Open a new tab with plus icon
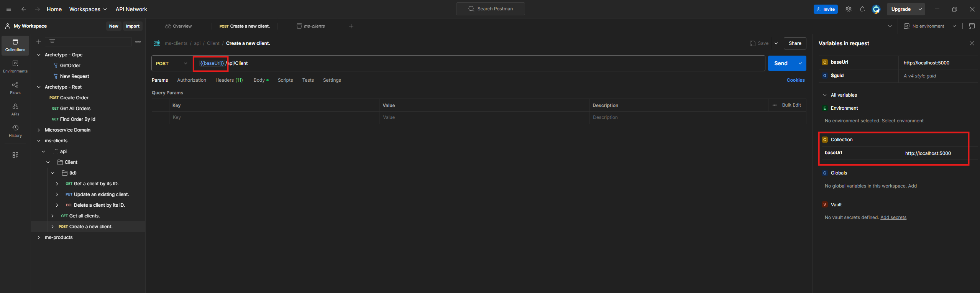This screenshot has width=980, height=293. click(351, 26)
